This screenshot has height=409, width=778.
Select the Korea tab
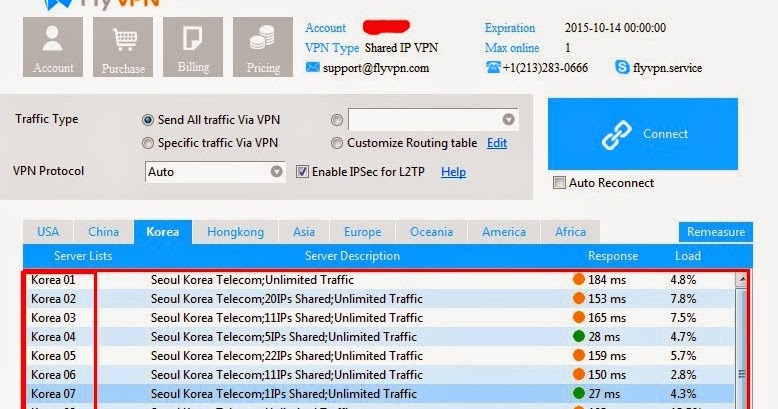[163, 232]
